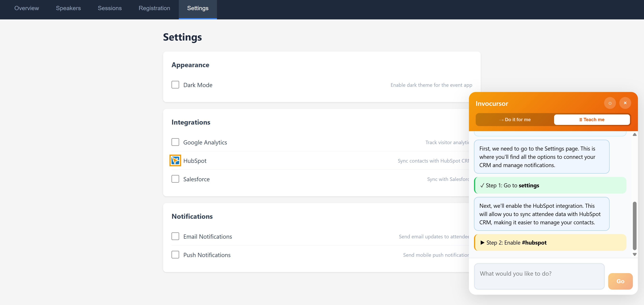Click the HubSpot integration logo icon
This screenshot has width=644, height=305.
pos(175,160)
